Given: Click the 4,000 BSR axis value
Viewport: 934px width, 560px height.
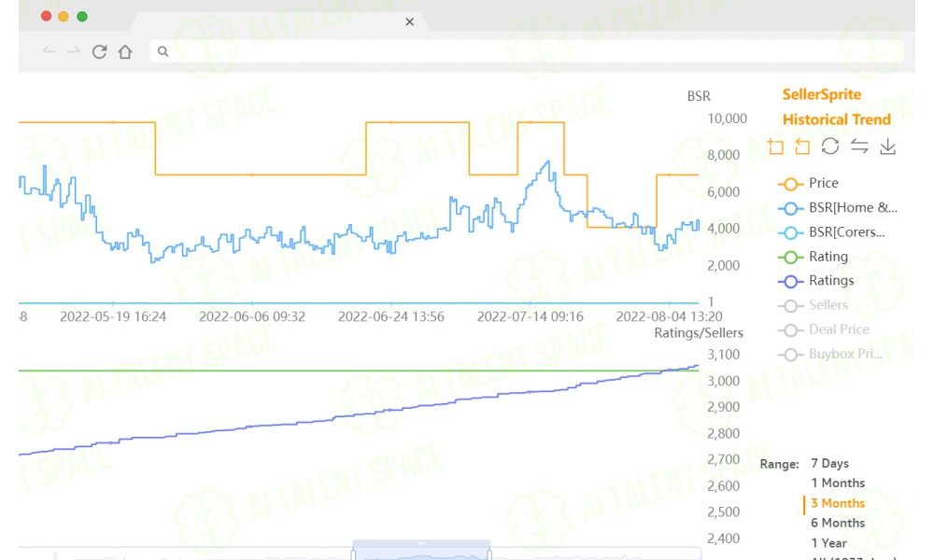Looking at the screenshot, I should point(723,229).
